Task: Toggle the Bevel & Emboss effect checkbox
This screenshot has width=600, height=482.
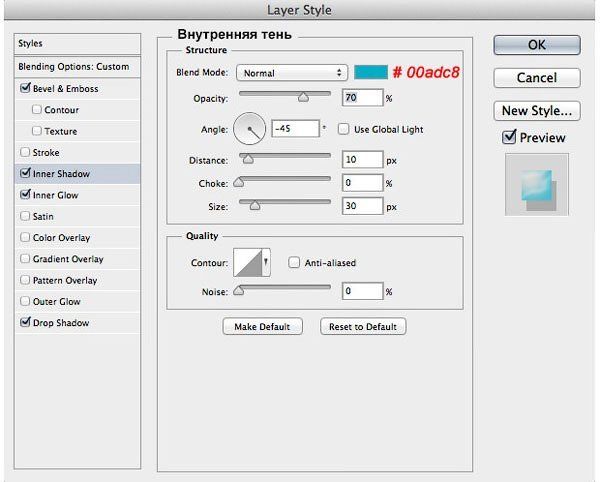Action: tap(25, 89)
